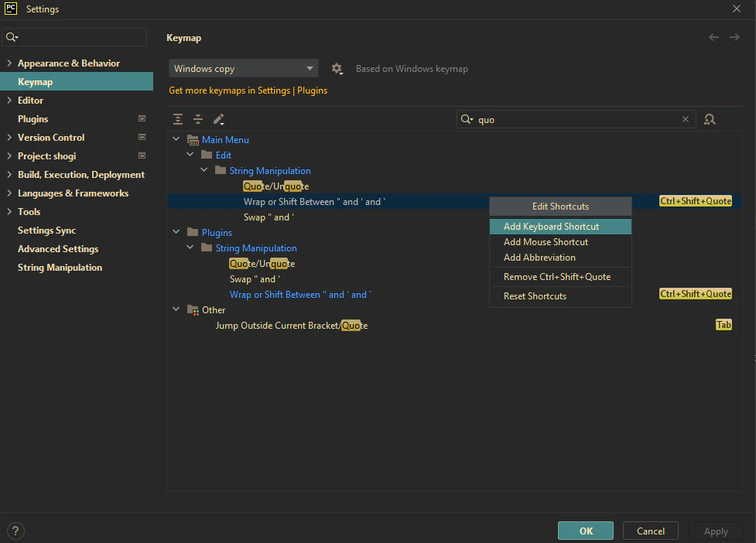Expand Project: shogi settings section
756x543 pixels.
click(x=9, y=155)
